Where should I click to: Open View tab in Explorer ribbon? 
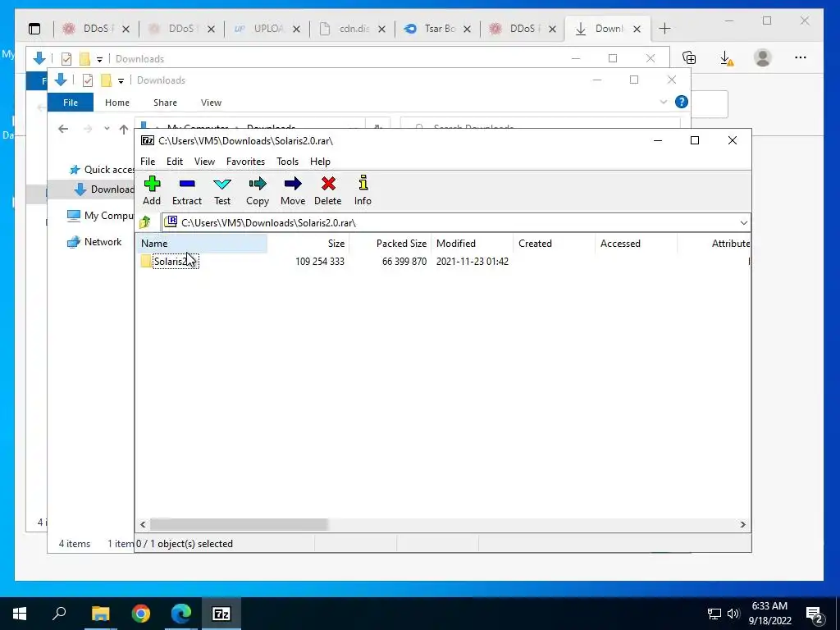coord(211,103)
